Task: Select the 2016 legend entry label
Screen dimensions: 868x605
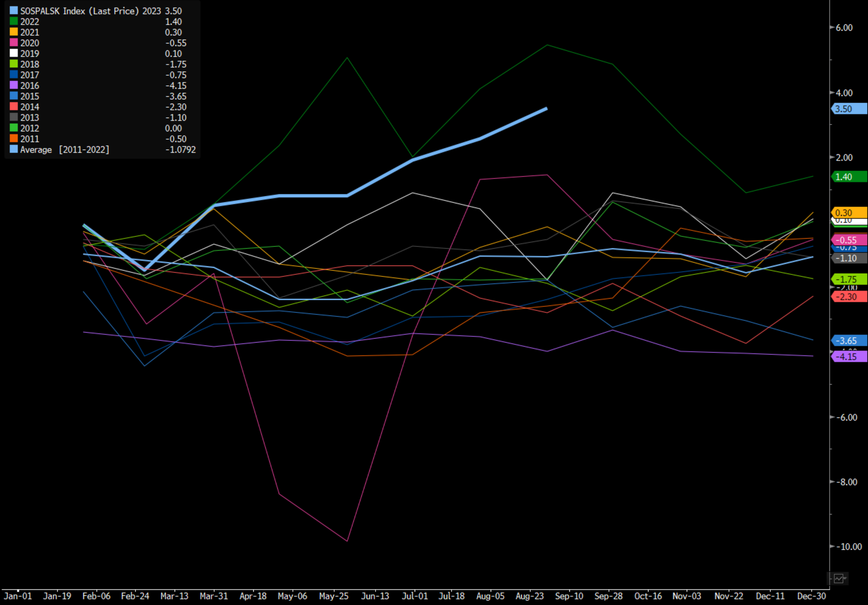Action: pos(30,85)
